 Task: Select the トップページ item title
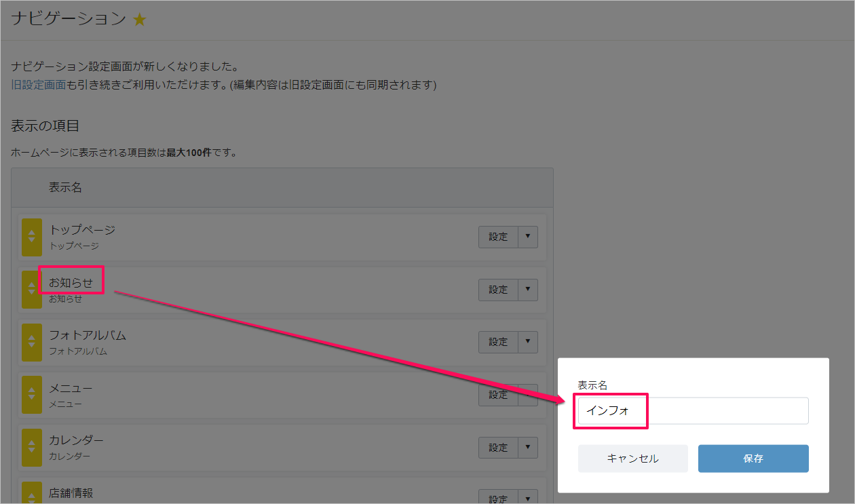[82, 230]
